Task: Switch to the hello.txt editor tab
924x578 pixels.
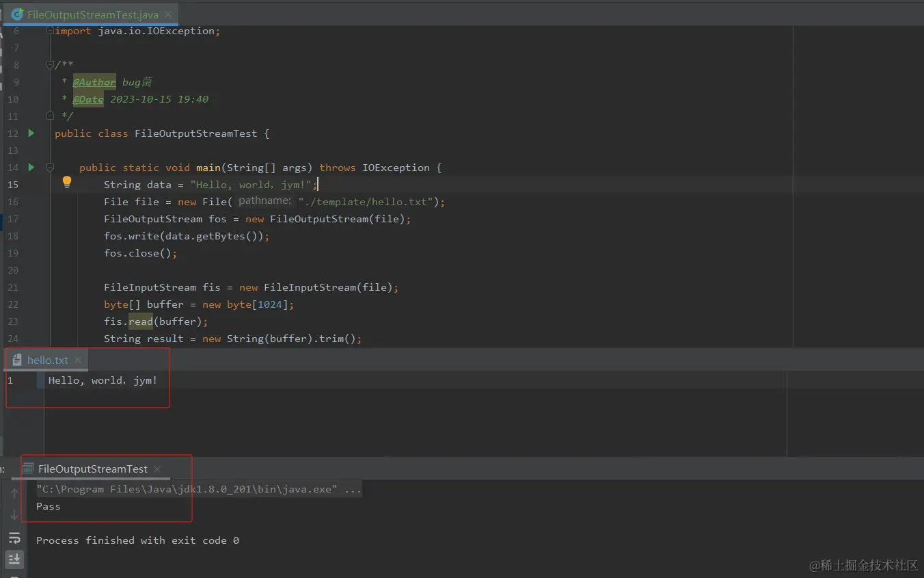Action: coord(48,360)
